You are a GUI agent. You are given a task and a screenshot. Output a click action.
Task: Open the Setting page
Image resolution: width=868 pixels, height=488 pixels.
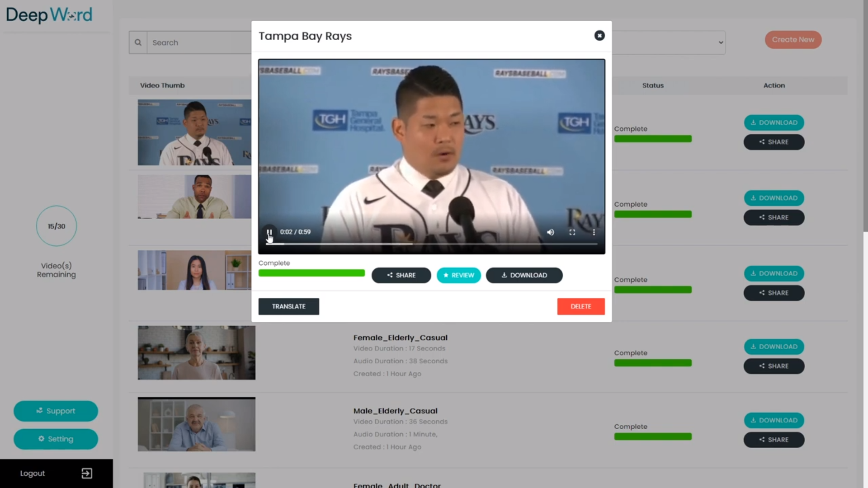pos(56,439)
